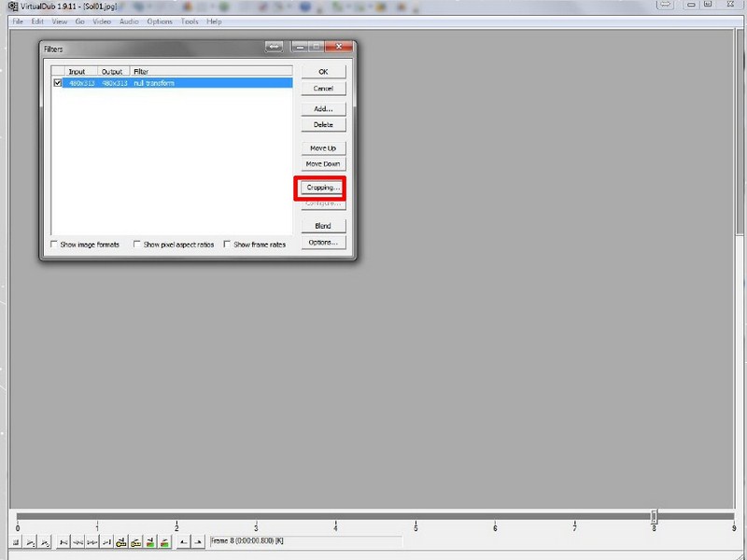Enable Show image formats

[x=55, y=245]
